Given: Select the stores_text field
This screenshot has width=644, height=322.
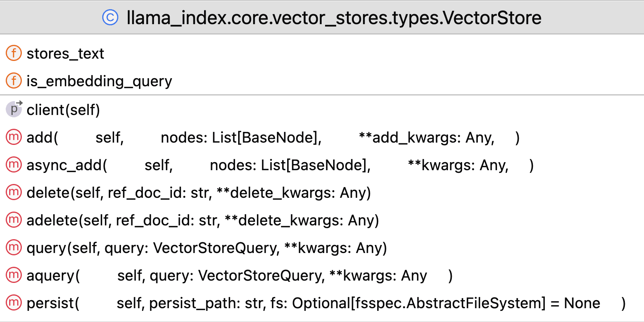Looking at the screenshot, I should point(65,54).
